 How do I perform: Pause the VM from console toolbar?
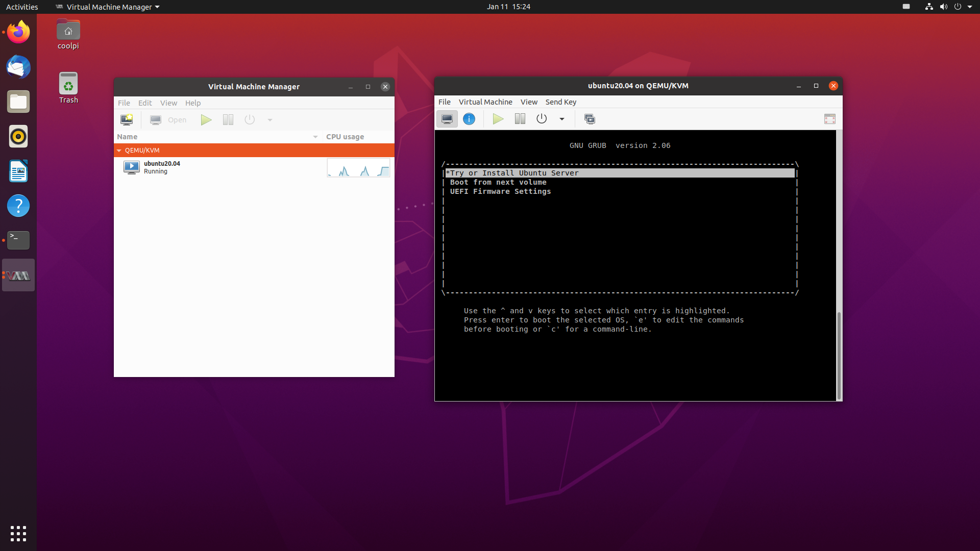tap(520, 119)
